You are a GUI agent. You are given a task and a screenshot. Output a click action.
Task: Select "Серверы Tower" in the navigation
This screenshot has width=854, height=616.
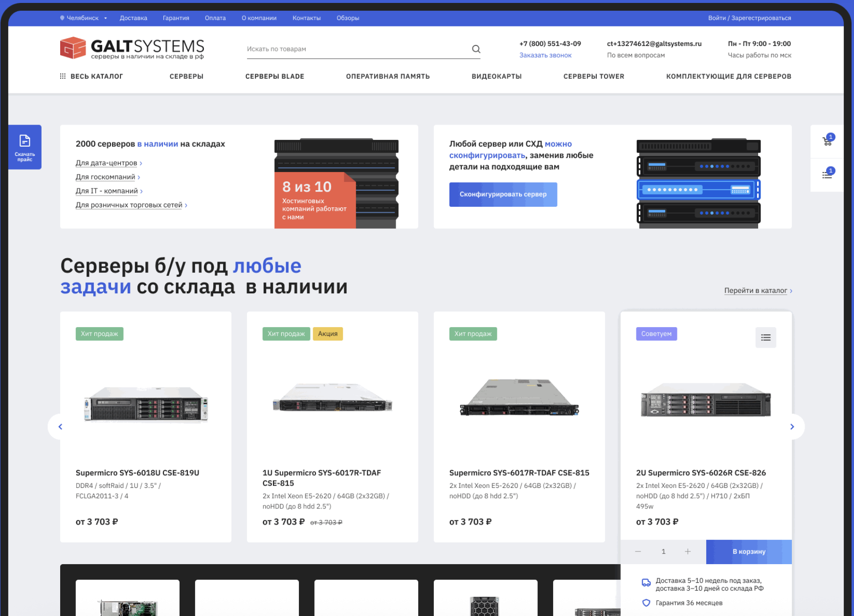pos(593,76)
